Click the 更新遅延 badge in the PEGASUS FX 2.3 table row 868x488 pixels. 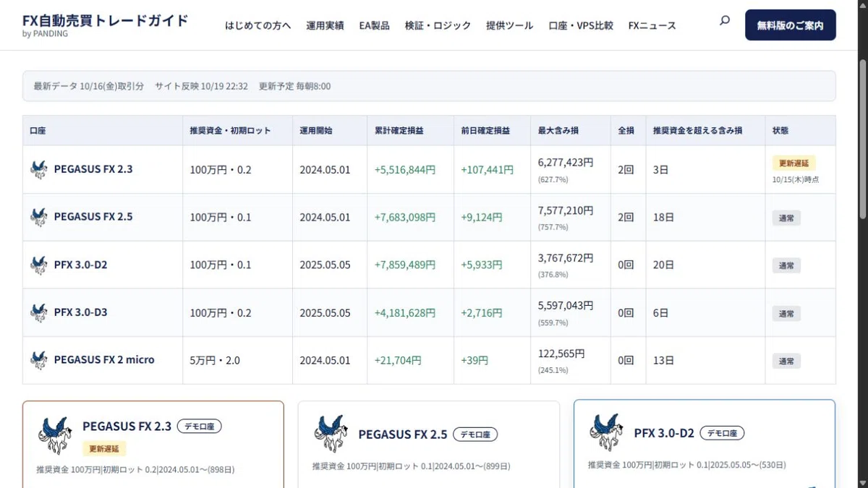pyautogui.click(x=793, y=163)
